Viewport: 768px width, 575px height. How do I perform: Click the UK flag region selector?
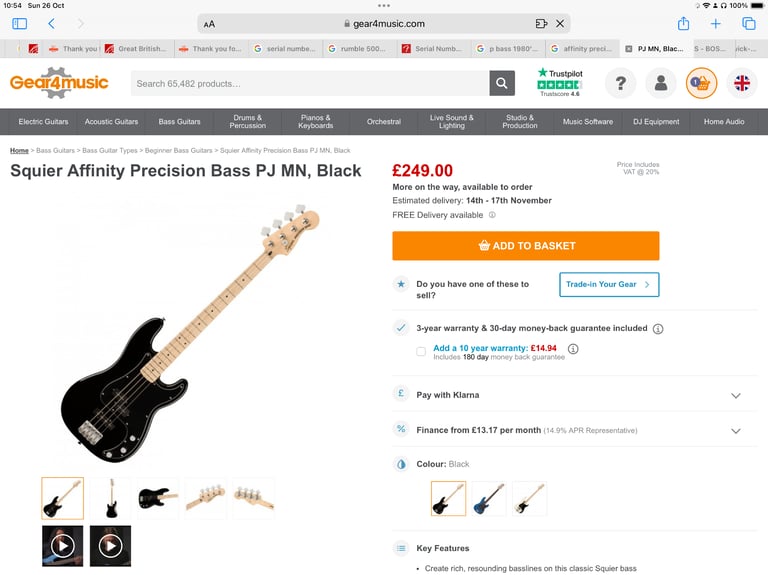click(742, 83)
